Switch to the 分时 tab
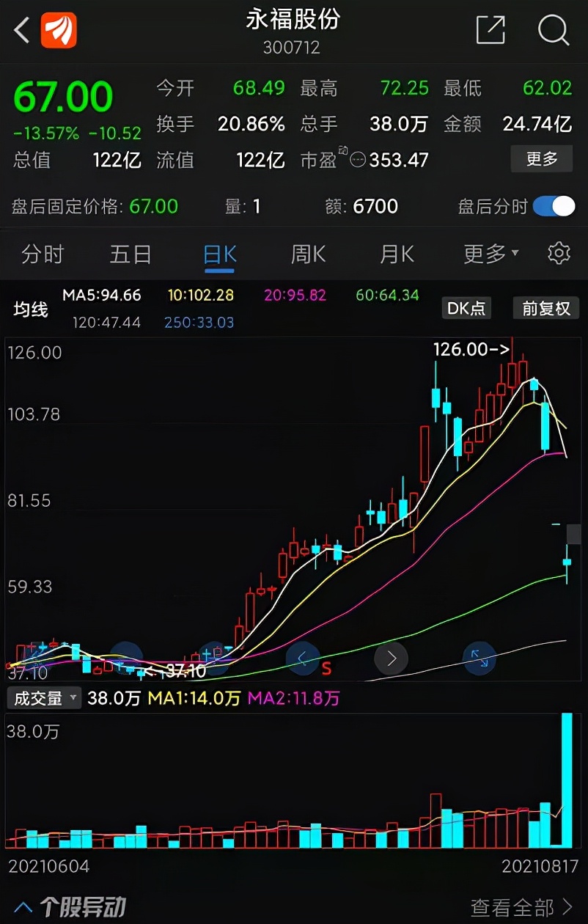 (41, 253)
